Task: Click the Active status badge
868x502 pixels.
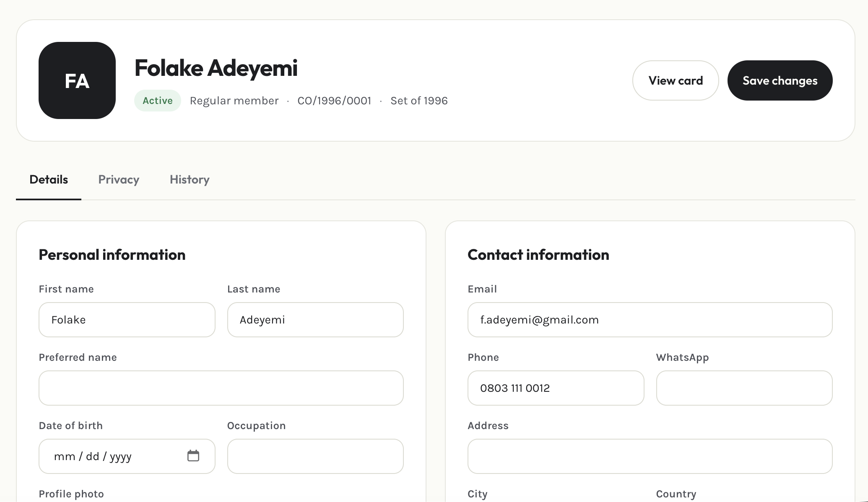Action: [x=158, y=101]
